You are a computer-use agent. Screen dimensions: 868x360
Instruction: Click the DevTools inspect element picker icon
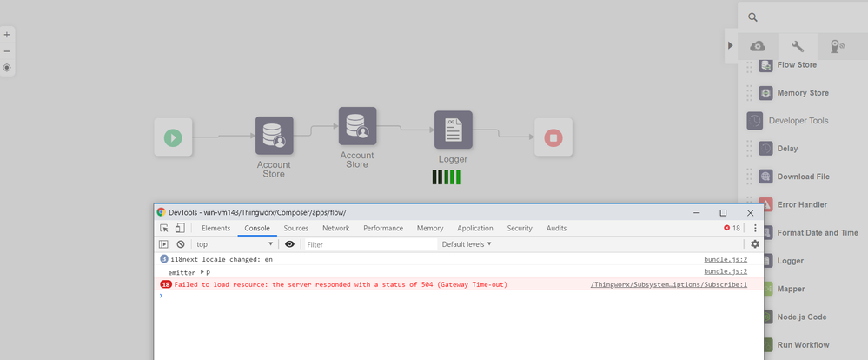[x=164, y=228]
